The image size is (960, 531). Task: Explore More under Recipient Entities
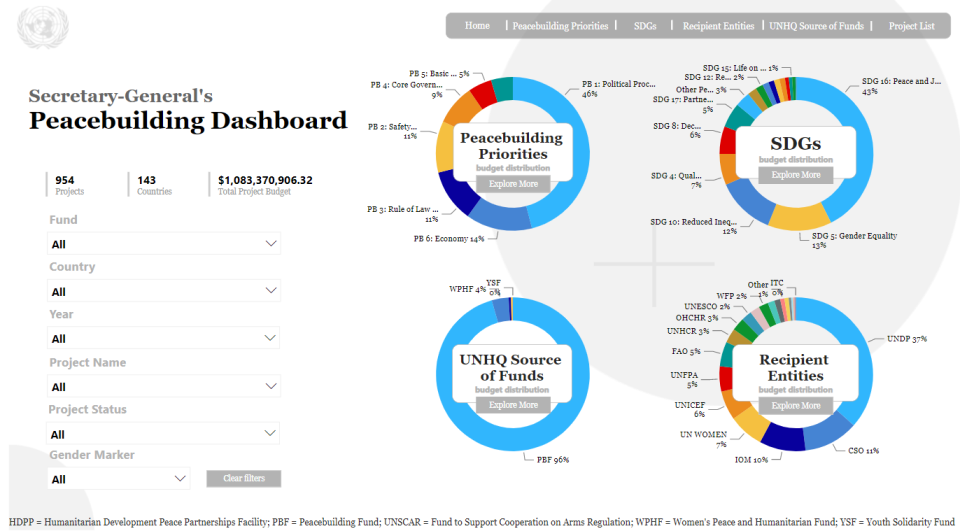795,405
